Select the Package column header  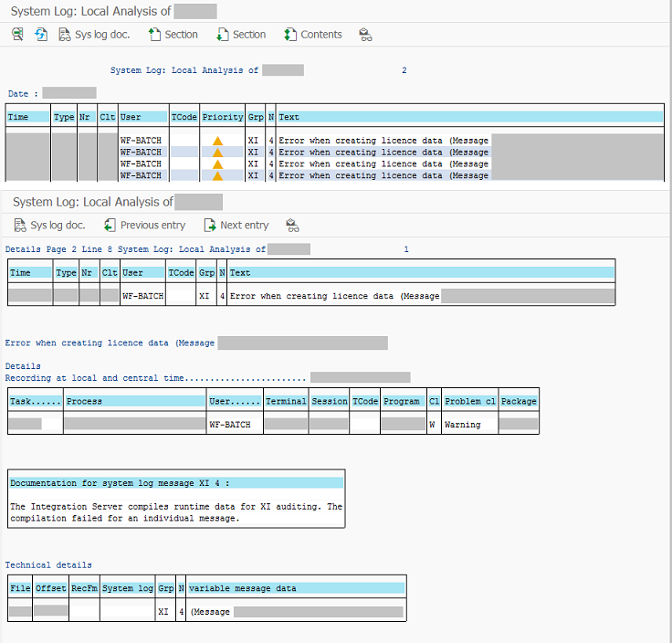pyautogui.click(x=519, y=401)
